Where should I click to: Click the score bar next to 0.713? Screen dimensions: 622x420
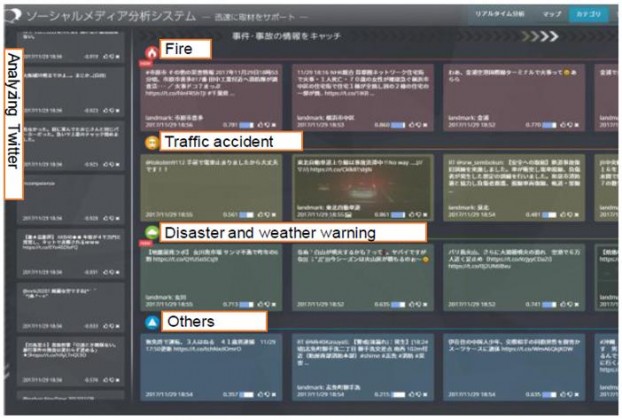click(246, 305)
